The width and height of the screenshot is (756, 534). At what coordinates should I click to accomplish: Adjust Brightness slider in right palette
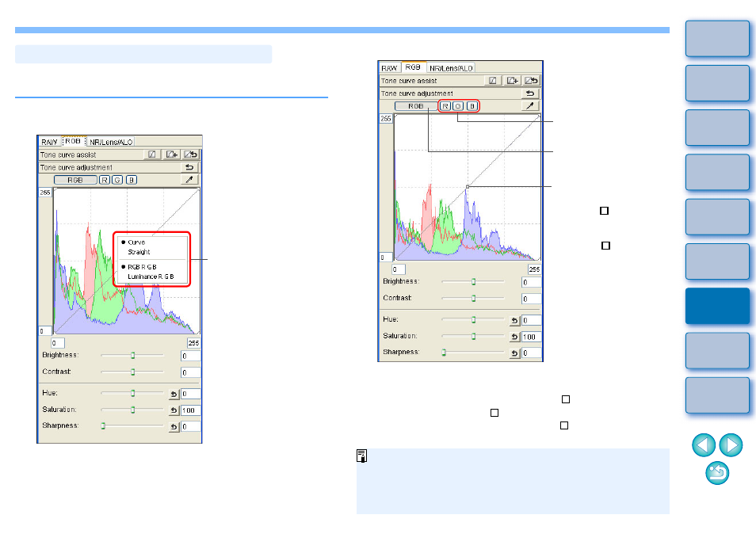(473, 282)
